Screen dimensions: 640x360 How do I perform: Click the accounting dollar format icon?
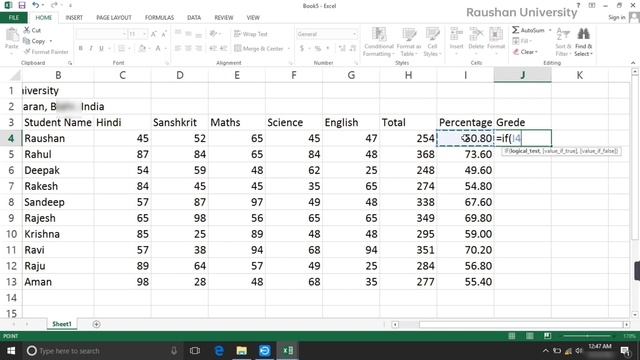[x=302, y=49]
